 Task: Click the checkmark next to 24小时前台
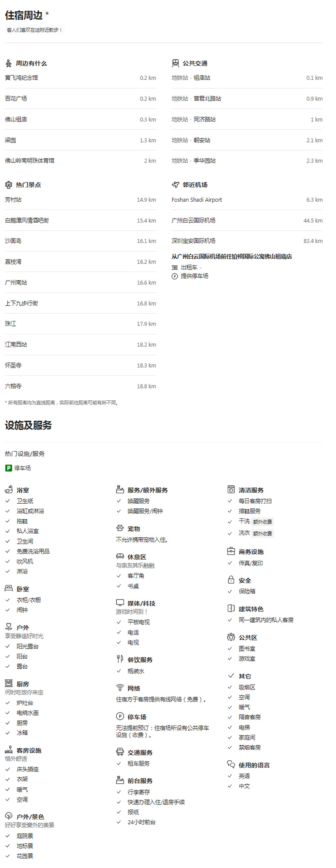[119, 822]
